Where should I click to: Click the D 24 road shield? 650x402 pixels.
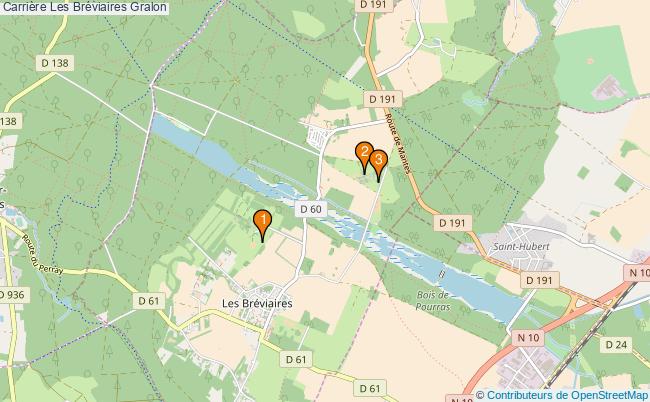pos(616,344)
